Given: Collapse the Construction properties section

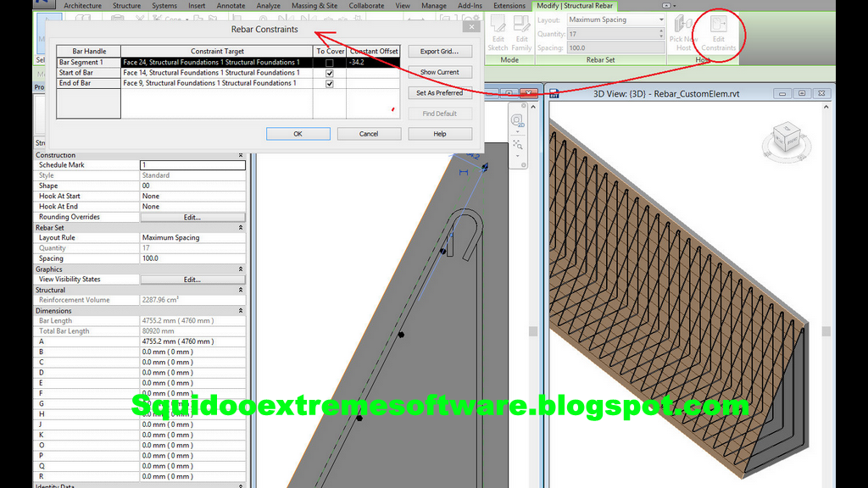Looking at the screenshot, I should point(240,155).
